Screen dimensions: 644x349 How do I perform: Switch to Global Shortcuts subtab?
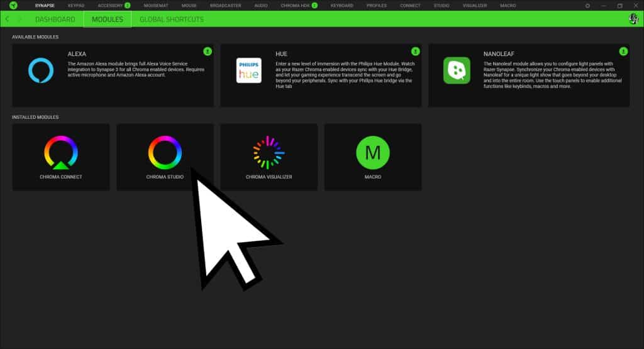[x=172, y=19]
